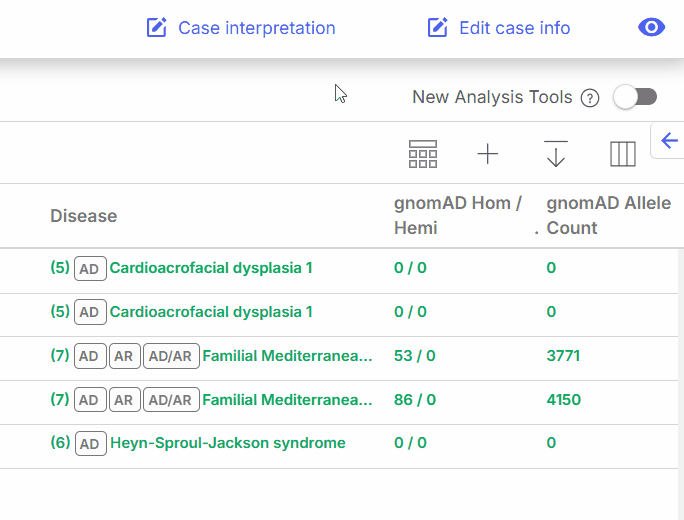Open Case interpretation link
This screenshot has width=684, height=520.
tap(256, 28)
